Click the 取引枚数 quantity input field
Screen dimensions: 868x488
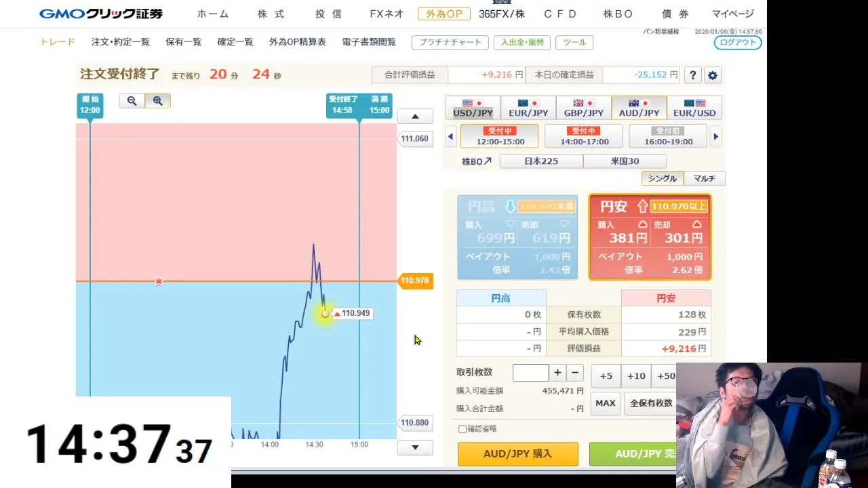point(530,373)
